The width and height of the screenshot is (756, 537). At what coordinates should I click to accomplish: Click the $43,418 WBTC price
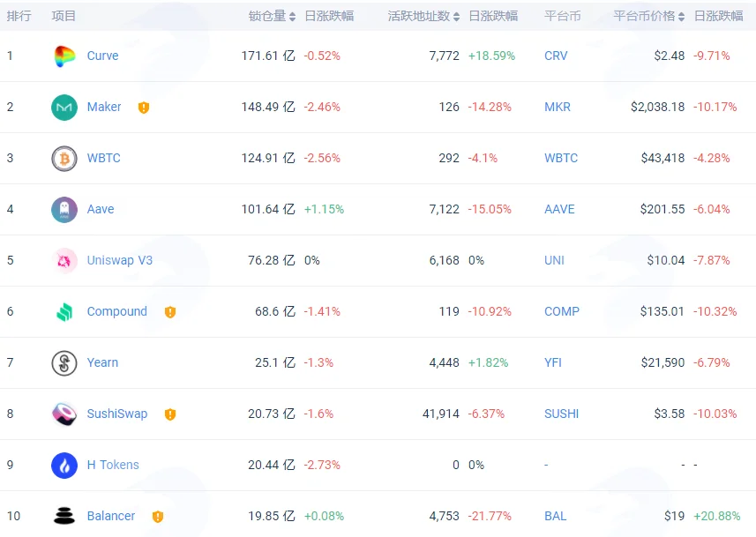click(663, 158)
